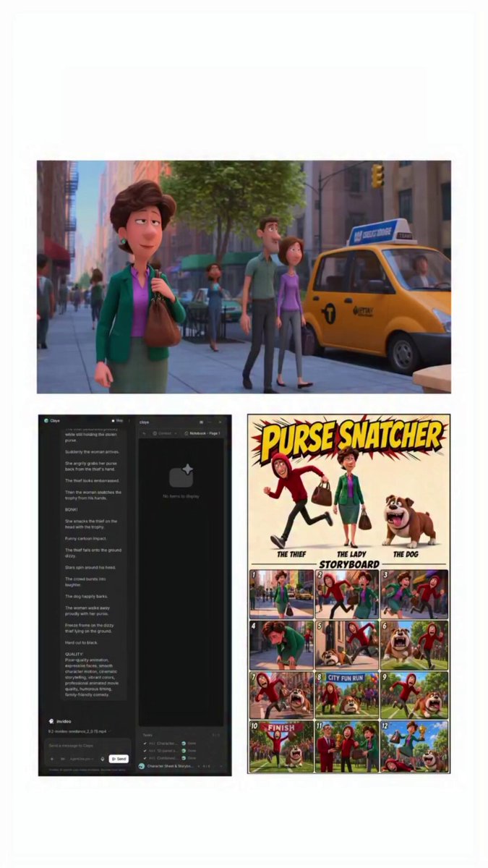488x868 pixels.
Task: Click the back arrow in right panel toolbar
Action: click(144, 433)
